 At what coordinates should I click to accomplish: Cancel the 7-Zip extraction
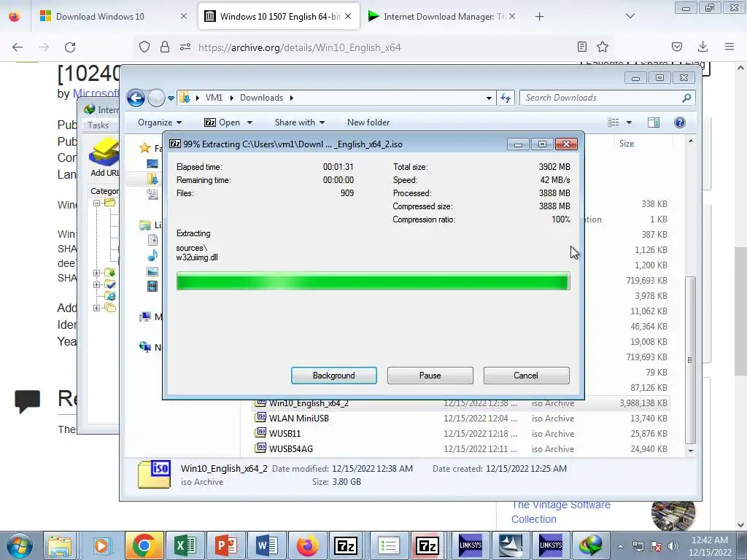(526, 376)
